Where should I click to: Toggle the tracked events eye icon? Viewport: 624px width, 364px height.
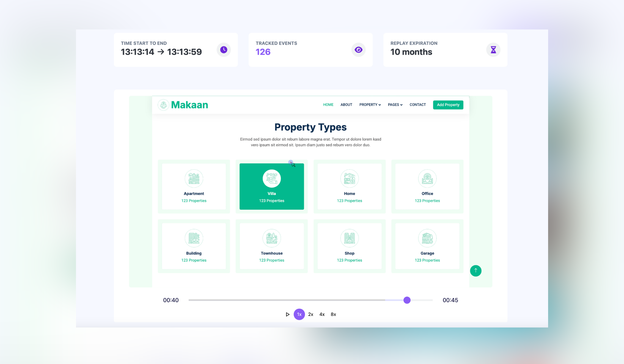point(358,50)
